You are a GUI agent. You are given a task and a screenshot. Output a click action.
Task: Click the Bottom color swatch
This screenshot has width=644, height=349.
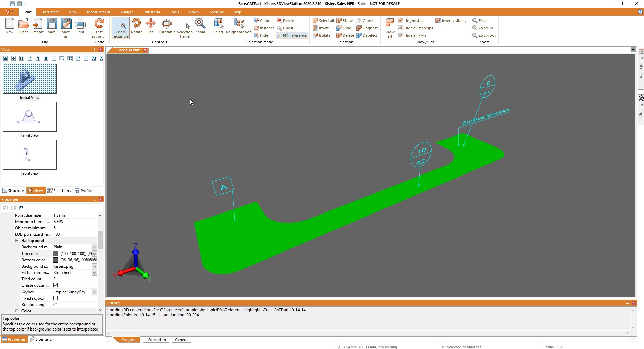click(x=56, y=260)
